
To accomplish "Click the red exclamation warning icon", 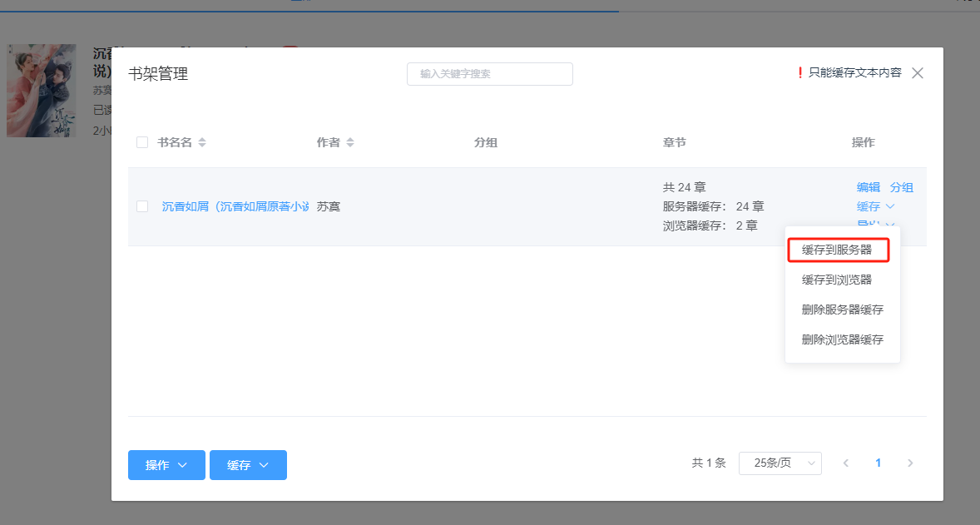I will (x=800, y=73).
